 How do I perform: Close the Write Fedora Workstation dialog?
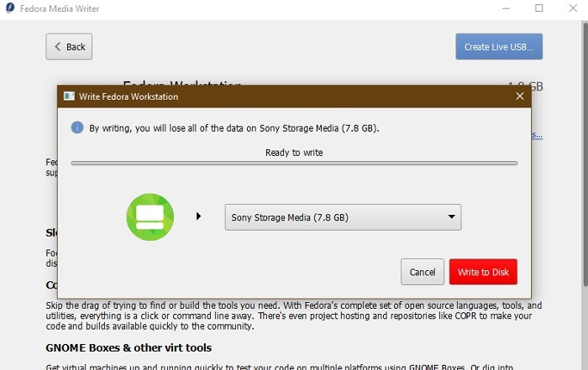click(520, 96)
